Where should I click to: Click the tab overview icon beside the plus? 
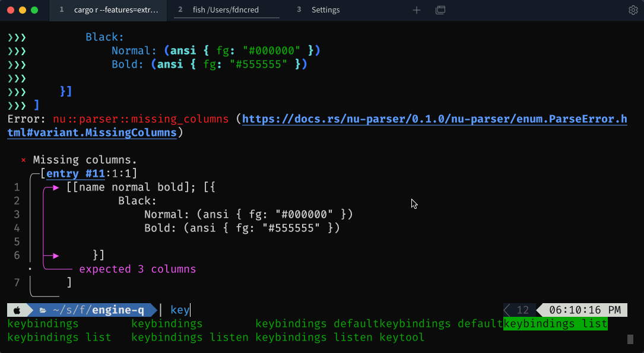point(440,10)
